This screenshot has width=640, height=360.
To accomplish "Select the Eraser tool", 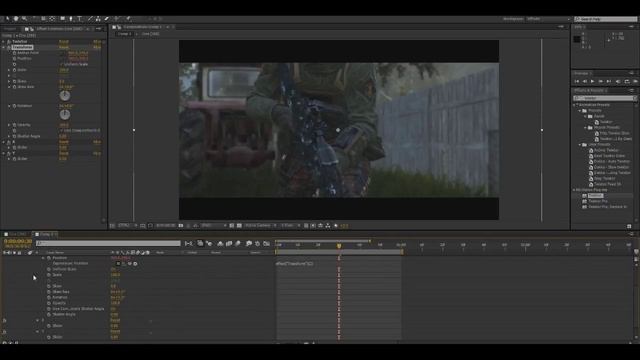I will coord(107,19).
